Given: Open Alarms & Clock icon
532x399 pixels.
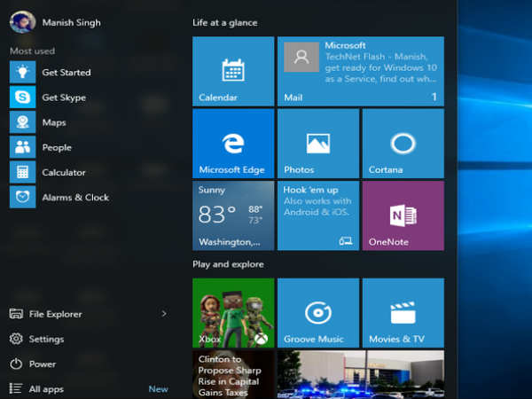Looking at the screenshot, I should [x=22, y=197].
